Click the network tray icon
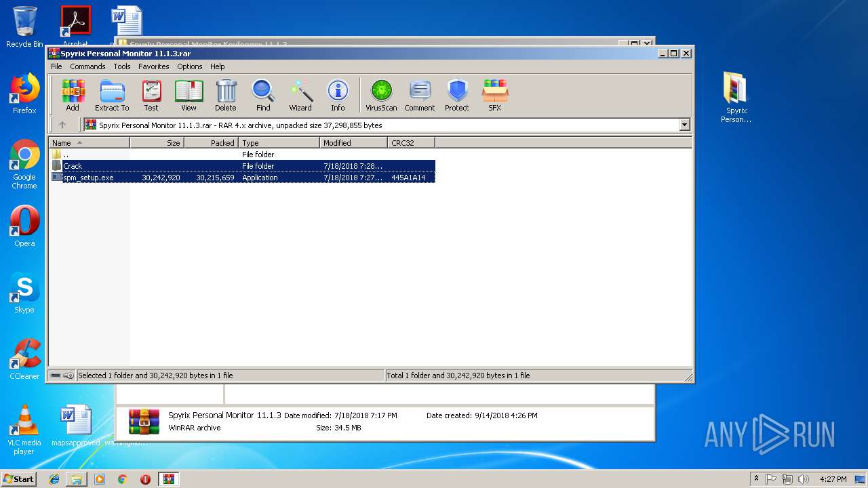 [x=787, y=479]
